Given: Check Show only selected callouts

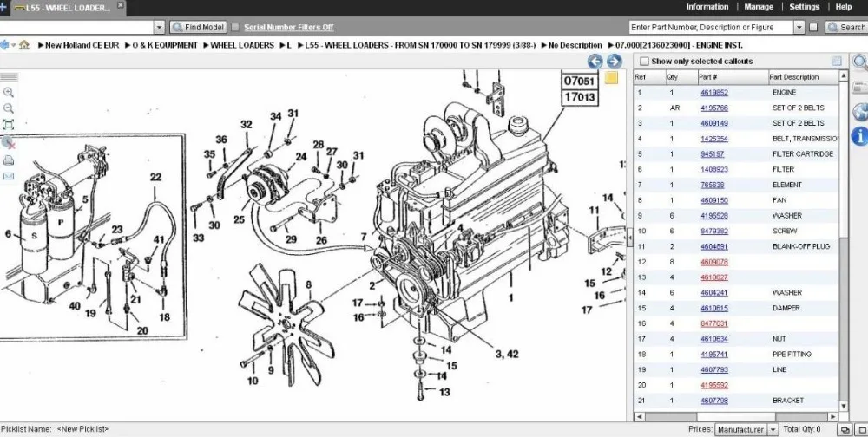Looking at the screenshot, I should click(x=644, y=62).
